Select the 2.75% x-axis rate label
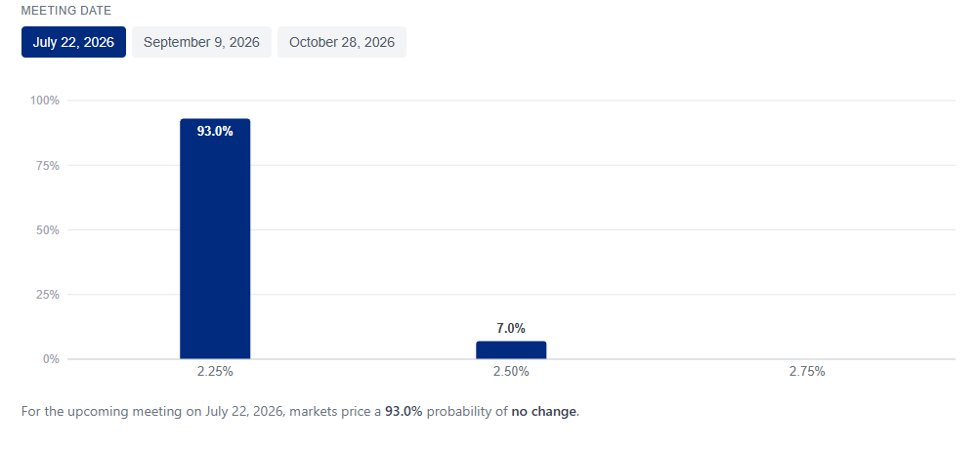The width and height of the screenshot is (980, 449). coord(807,372)
